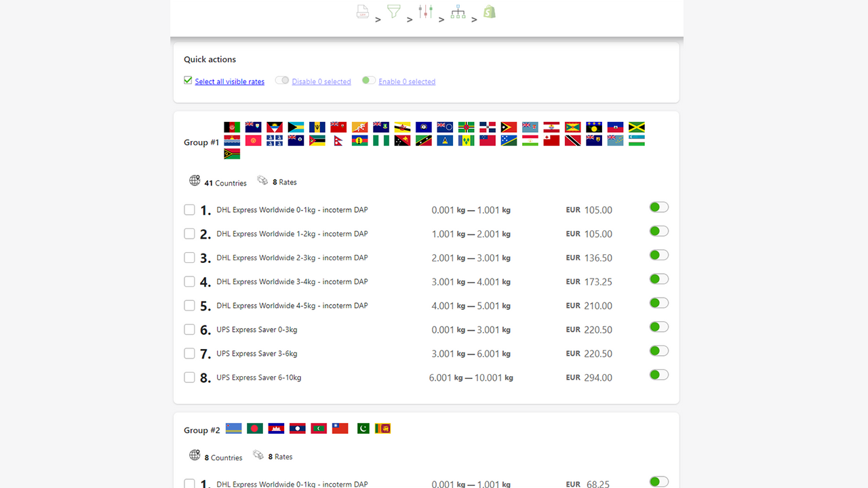Check the Select all visible rates checkbox
Viewport: 868px width, 488px height.
(187, 80)
